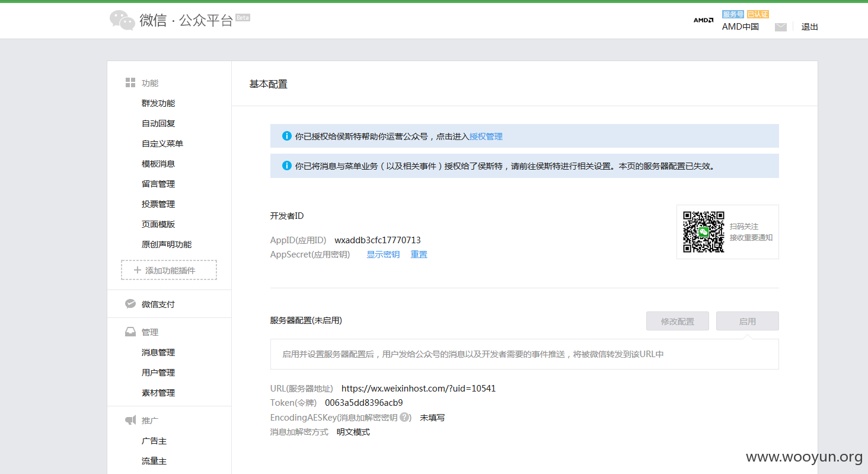Select 自定义菜单 menu item
868x474 pixels.
(162, 144)
